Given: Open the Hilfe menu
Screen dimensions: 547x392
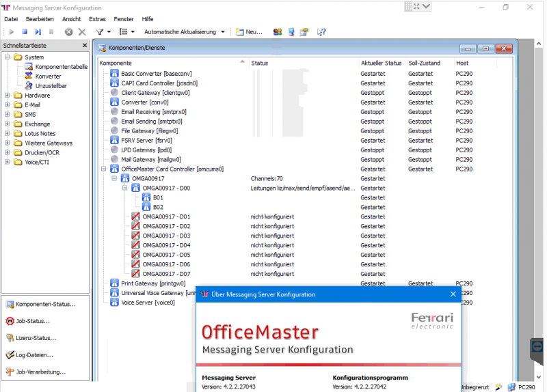Looking at the screenshot, I should pyautogui.click(x=148, y=19).
